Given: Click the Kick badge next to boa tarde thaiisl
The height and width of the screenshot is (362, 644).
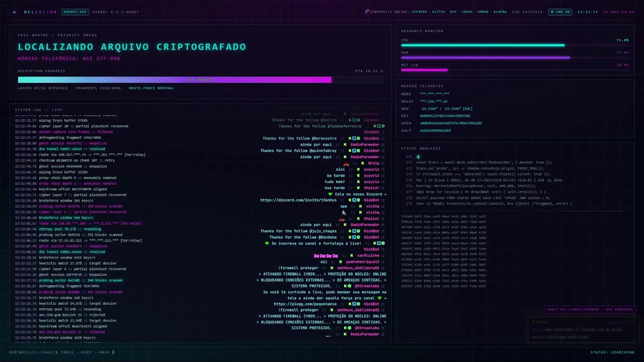Looking at the screenshot, I should [x=358, y=188].
